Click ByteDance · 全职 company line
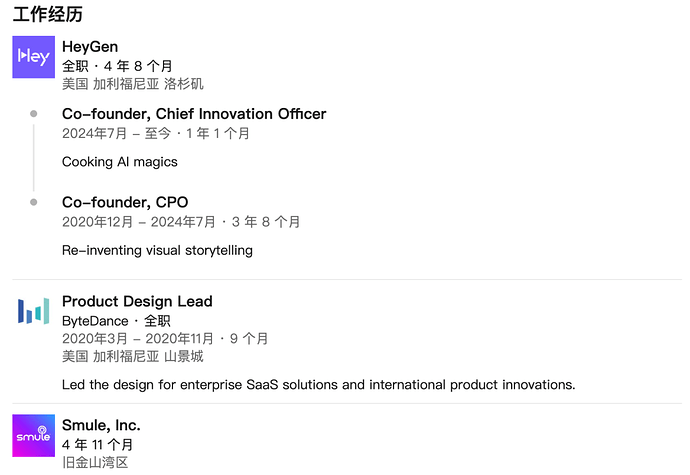 pyautogui.click(x=116, y=321)
